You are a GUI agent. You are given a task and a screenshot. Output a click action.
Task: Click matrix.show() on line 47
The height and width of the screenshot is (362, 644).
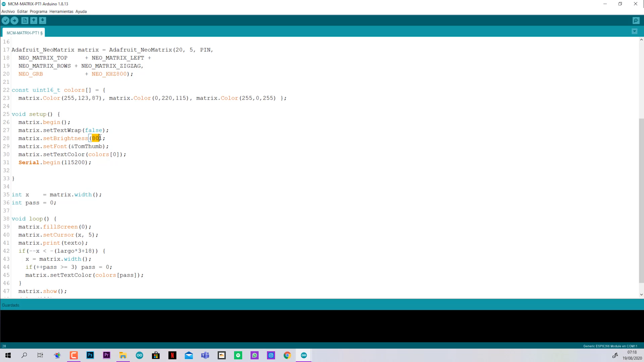pyautogui.click(x=43, y=291)
